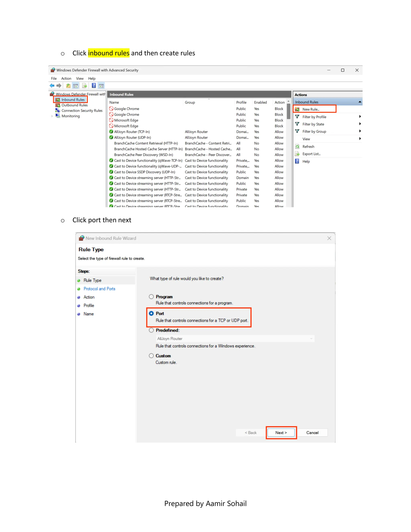The width and height of the screenshot is (411, 532).
Task: Open the File menu
Action: 54,78
